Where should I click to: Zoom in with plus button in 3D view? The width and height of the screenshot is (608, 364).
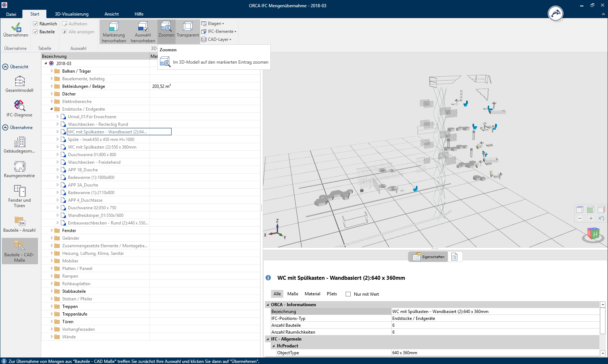click(591, 218)
